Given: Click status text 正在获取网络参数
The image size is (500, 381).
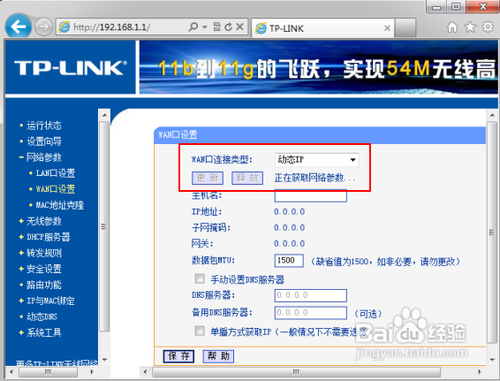Looking at the screenshot, I should 314,178.
